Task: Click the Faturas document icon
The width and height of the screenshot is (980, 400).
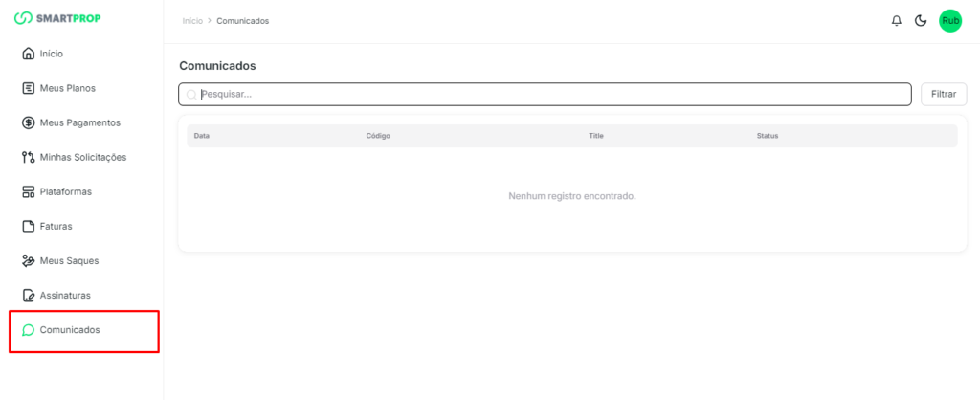Action: [28, 227]
